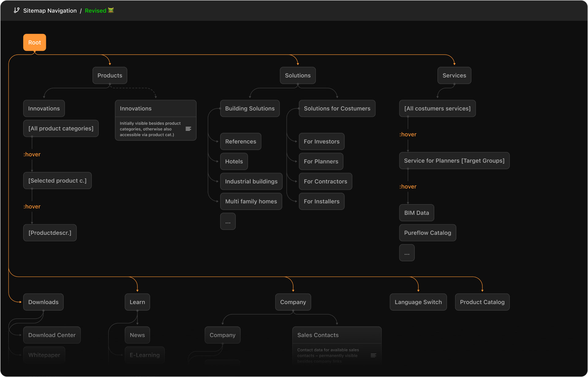
Task: Select the BIM Data node
Action: point(417,213)
